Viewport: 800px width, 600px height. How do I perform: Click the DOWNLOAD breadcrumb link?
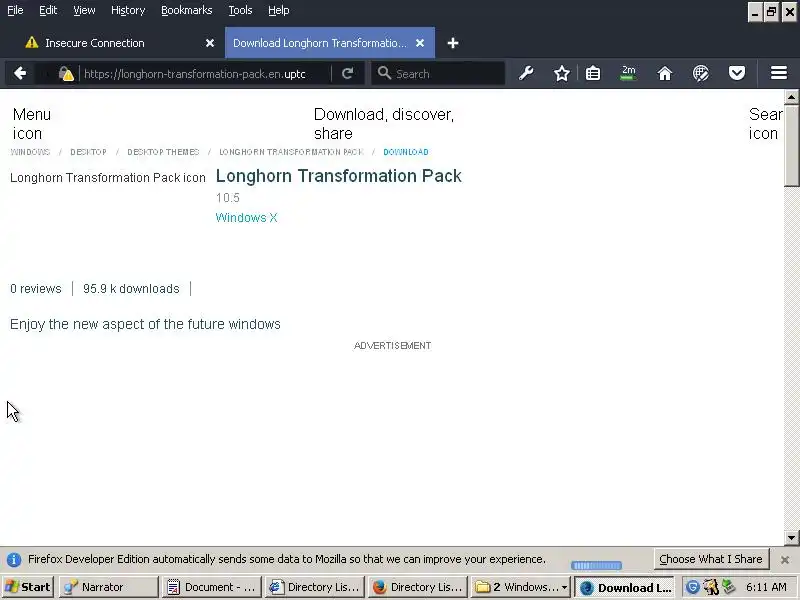pos(406,152)
